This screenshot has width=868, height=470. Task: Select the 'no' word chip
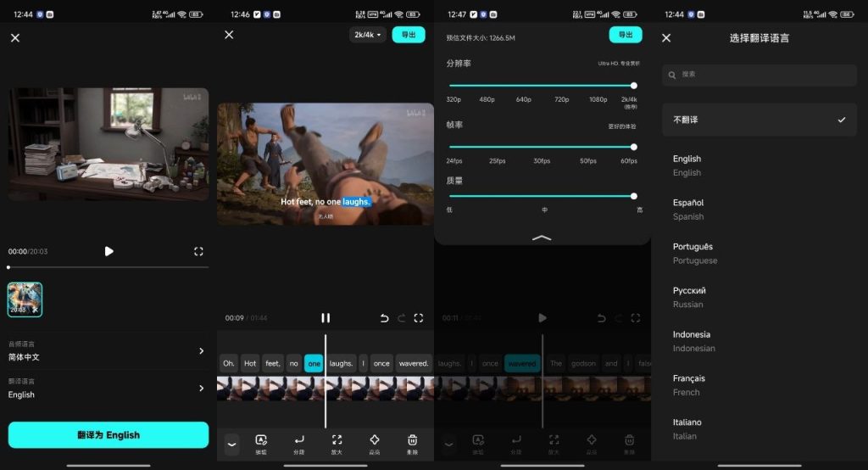pyautogui.click(x=294, y=364)
